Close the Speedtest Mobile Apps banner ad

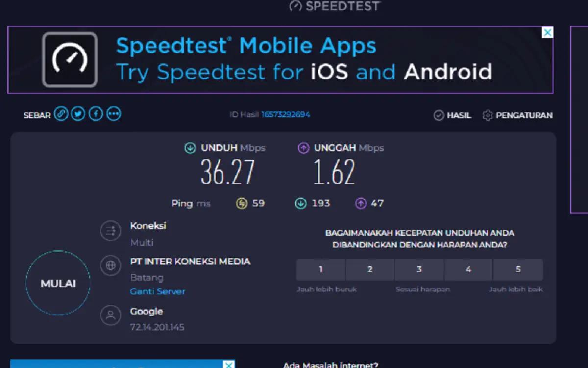tap(548, 32)
